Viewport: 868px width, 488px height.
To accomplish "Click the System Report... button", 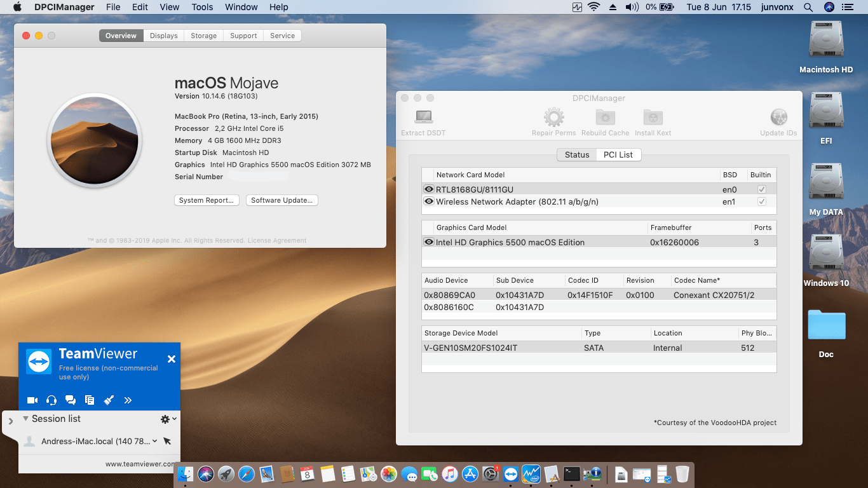I will [207, 200].
